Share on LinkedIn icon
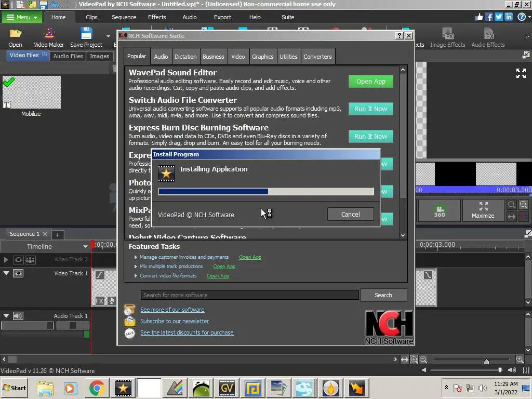 pyautogui.click(x=508, y=17)
